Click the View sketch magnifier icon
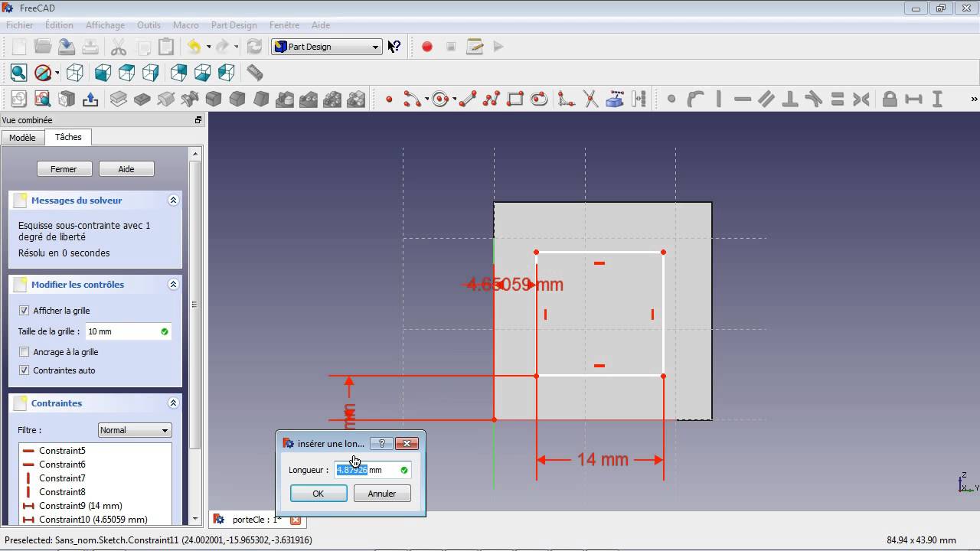The height and width of the screenshot is (551, 980). click(x=43, y=99)
